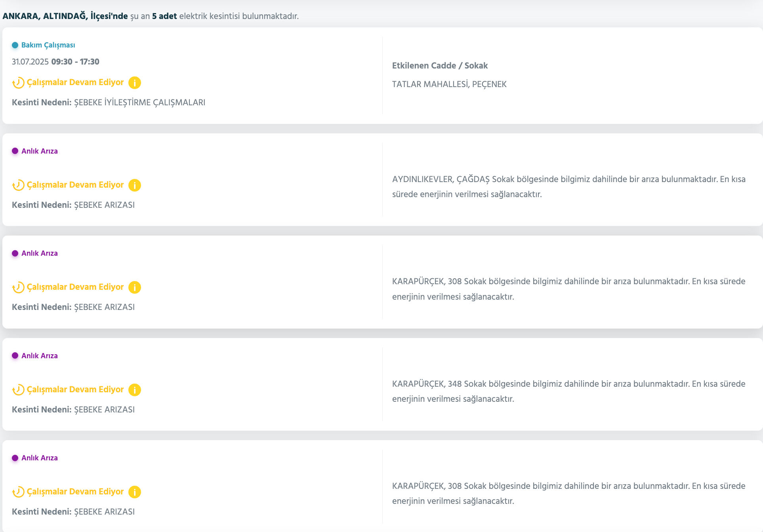Click ŞEBEKE İYİLEŞTİRME ÇALIŞMALARI reason text
The height and width of the screenshot is (532, 763).
coord(139,103)
